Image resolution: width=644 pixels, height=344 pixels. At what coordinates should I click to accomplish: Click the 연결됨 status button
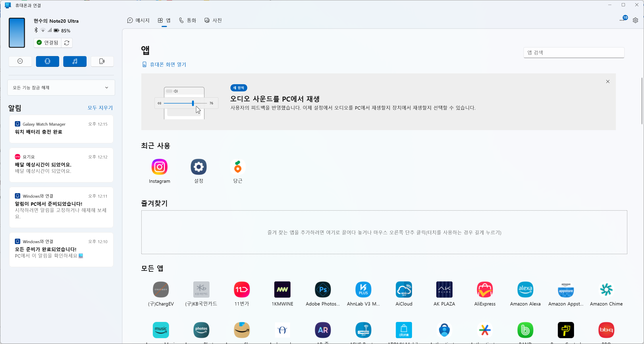[47, 43]
